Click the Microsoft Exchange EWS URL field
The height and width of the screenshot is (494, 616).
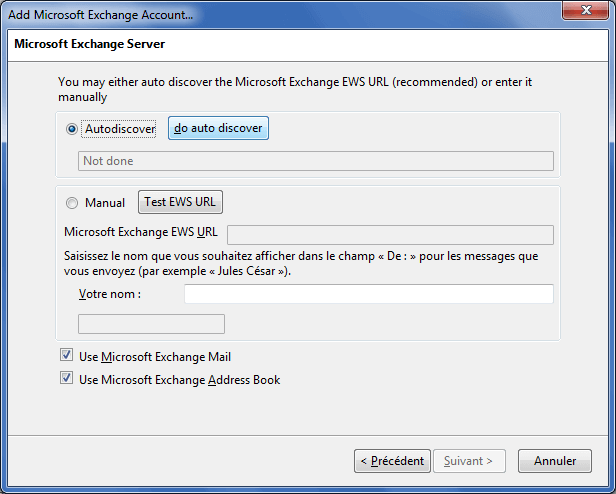click(x=390, y=235)
